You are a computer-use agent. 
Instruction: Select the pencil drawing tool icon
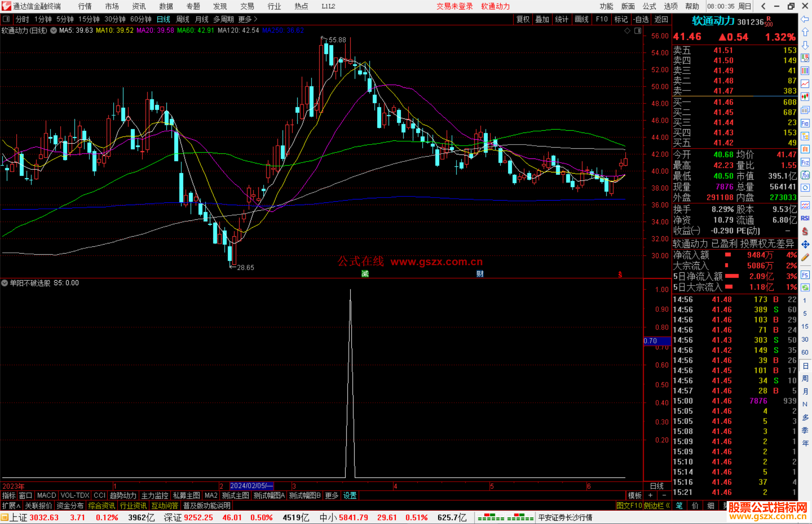(805, 258)
